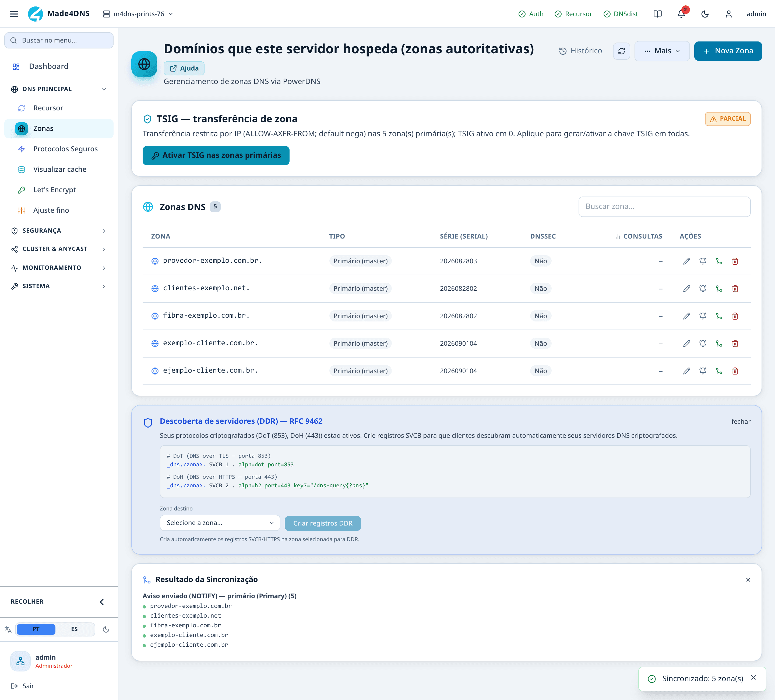Notify bell for ejemplo-cliente.com.br zone
The height and width of the screenshot is (700, 775).
point(703,371)
